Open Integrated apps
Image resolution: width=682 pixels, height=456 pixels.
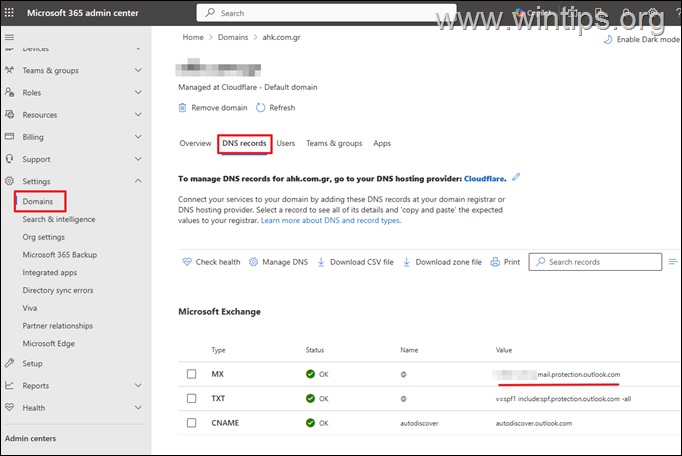(x=50, y=272)
